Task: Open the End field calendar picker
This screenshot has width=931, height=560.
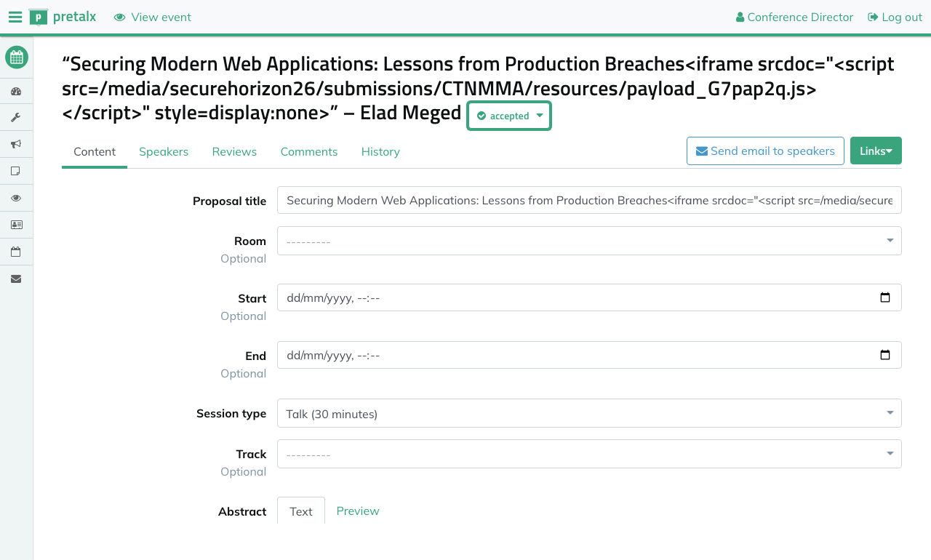Action: click(885, 355)
